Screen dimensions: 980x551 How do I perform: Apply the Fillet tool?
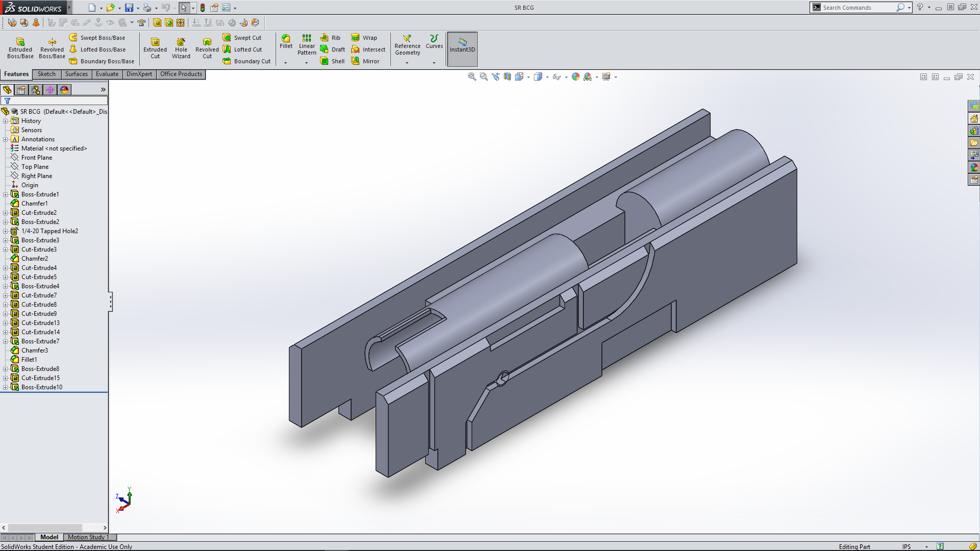(x=286, y=42)
